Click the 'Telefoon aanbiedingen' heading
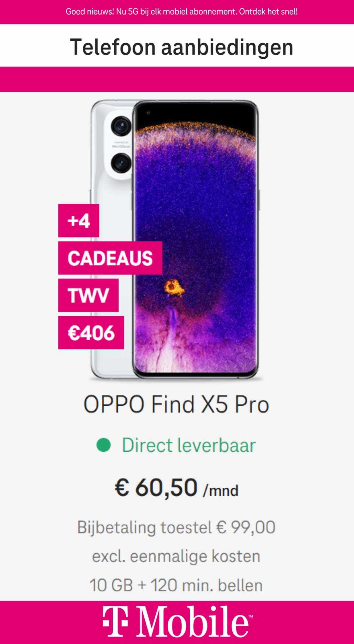The height and width of the screenshot is (644, 354). [x=182, y=47]
